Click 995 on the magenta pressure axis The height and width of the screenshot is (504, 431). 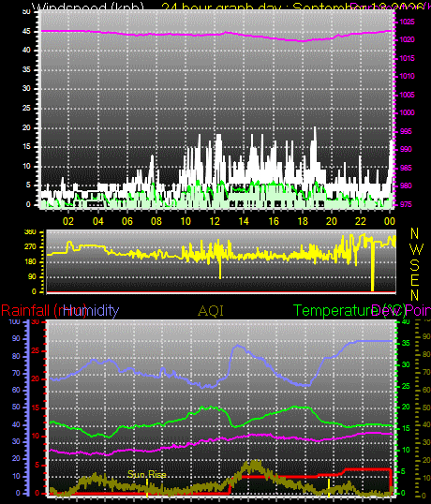406,131
